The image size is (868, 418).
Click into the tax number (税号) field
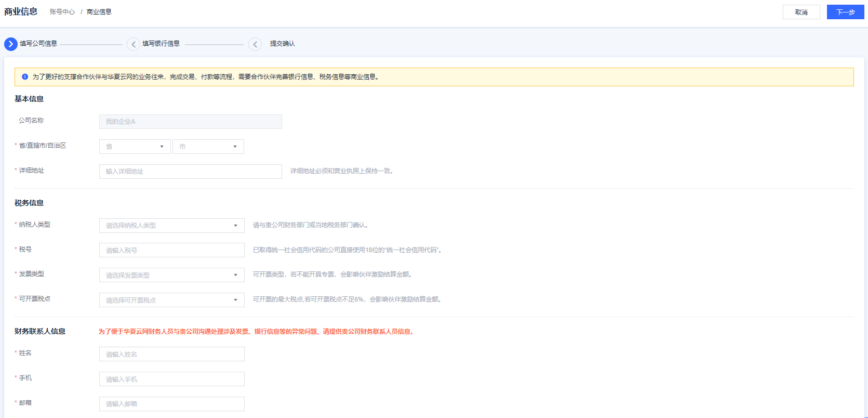coord(171,250)
